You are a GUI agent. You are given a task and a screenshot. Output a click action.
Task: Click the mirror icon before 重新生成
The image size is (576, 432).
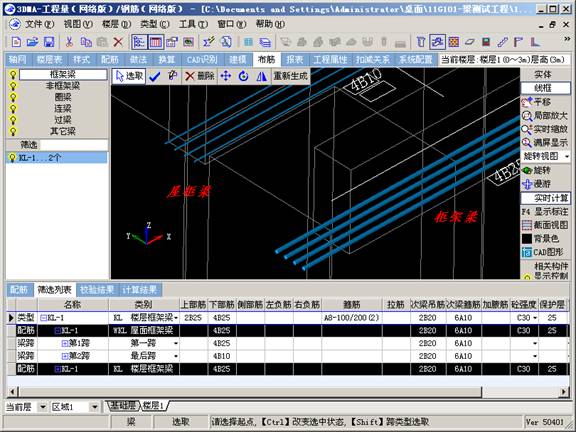point(262,76)
